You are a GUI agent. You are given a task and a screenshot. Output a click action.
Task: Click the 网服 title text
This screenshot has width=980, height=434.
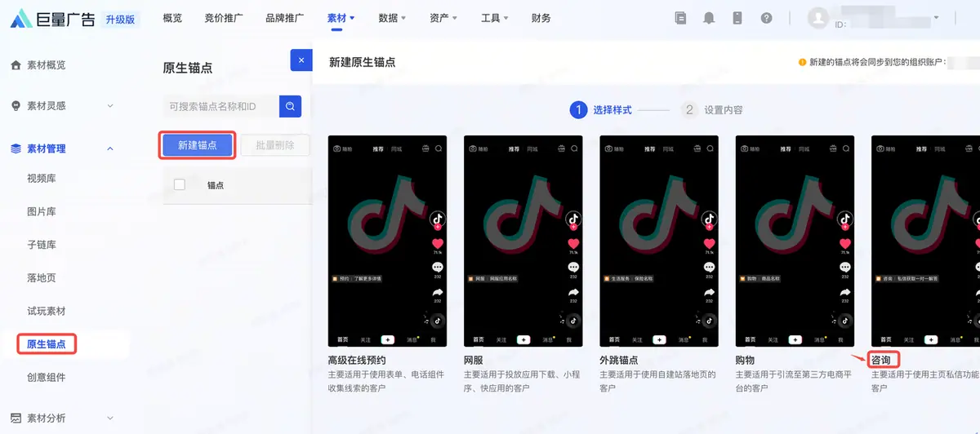[474, 360]
